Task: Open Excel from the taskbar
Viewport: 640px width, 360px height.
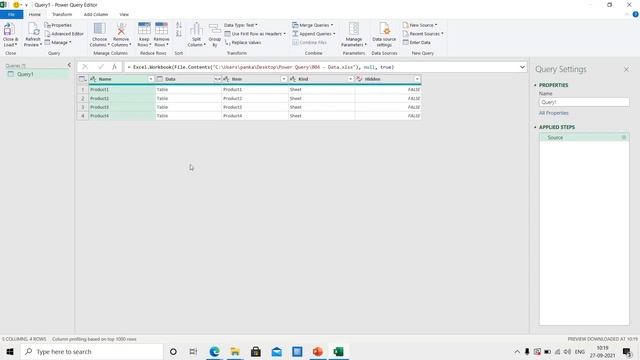Action: coord(338,351)
